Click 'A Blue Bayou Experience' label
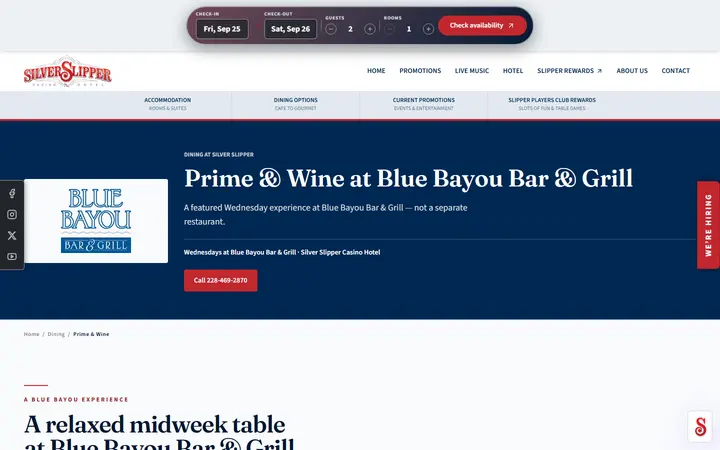Image resolution: width=720 pixels, height=450 pixels. point(76,399)
